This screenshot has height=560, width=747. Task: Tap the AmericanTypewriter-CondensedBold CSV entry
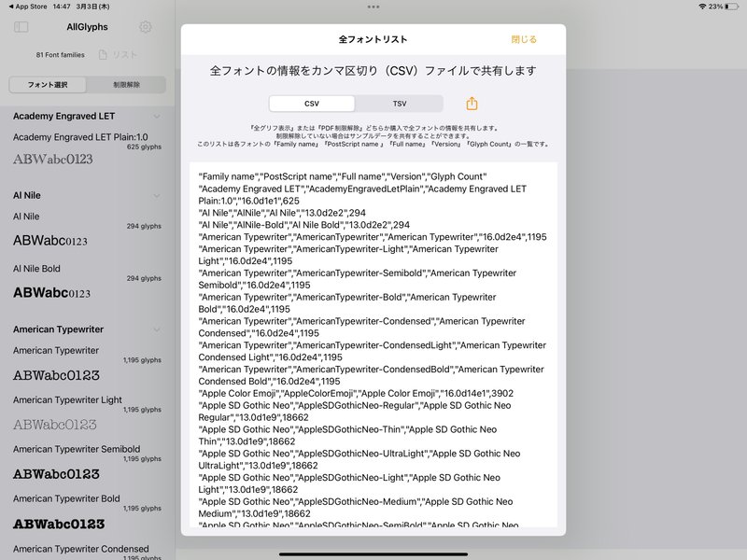[x=371, y=375]
